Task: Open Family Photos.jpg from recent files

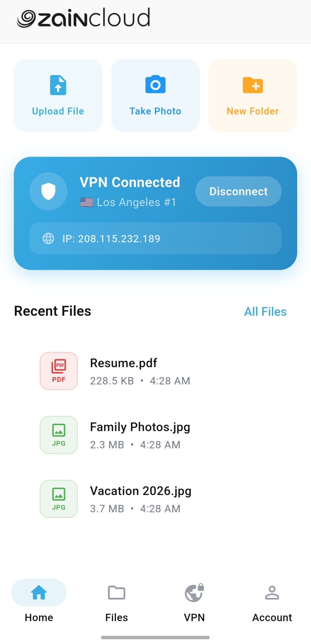Action: tap(155, 435)
